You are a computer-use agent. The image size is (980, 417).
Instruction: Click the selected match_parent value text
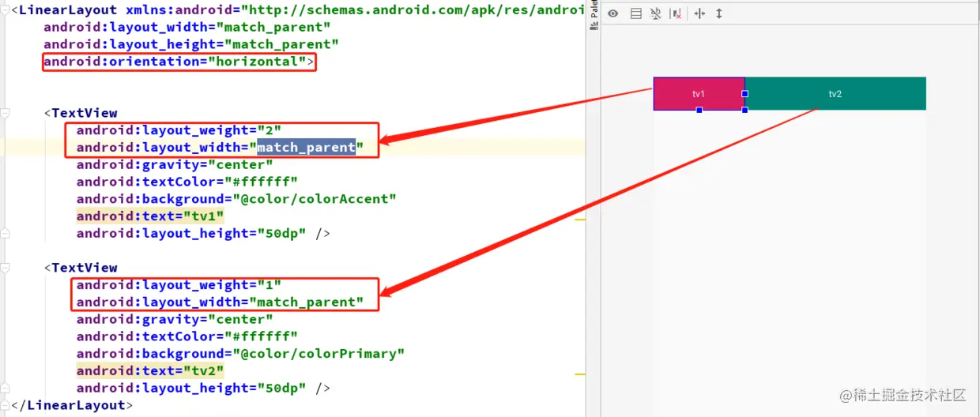pyautogui.click(x=306, y=147)
